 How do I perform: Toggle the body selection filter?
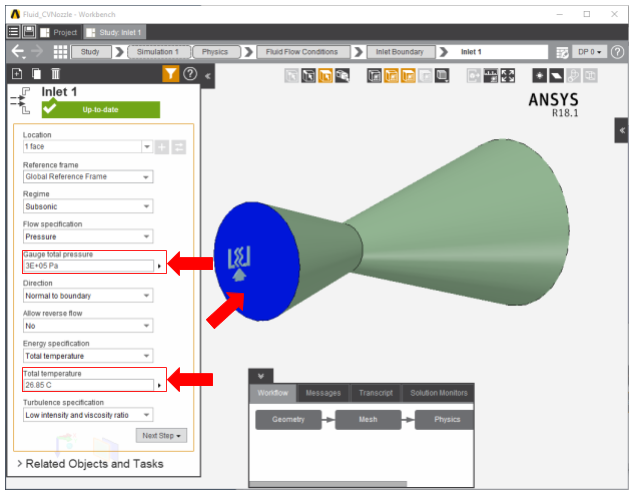[x=342, y=76]
